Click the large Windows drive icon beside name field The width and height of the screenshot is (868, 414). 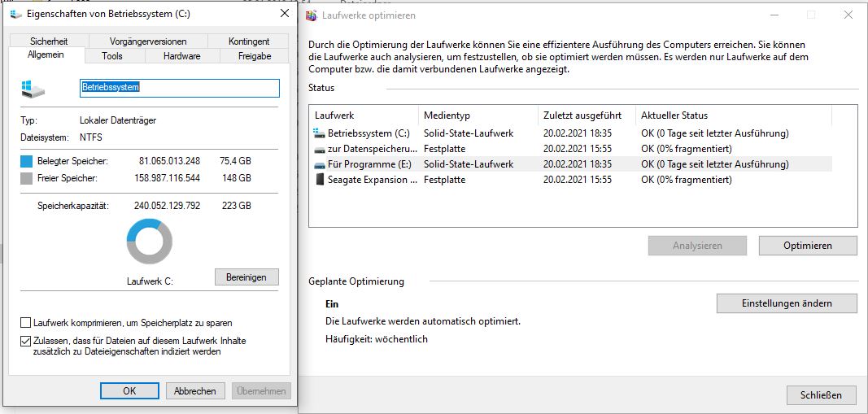point(33,89)
